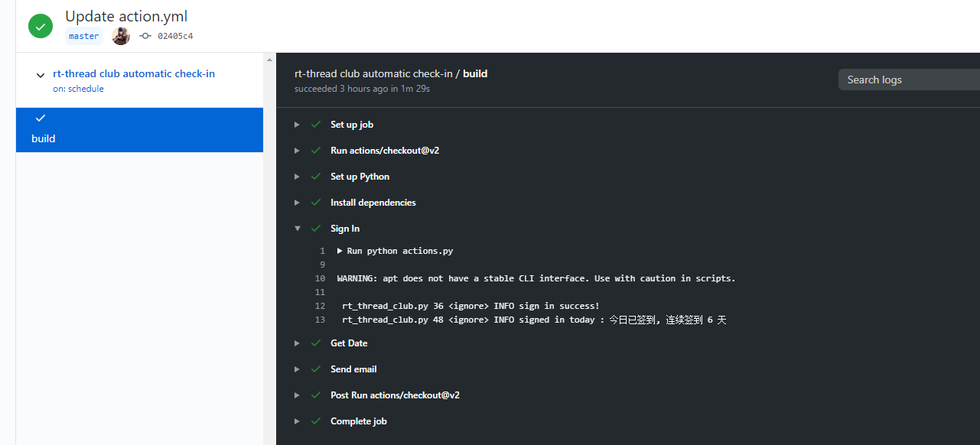Click the job header 'rt-thread club automatic check-in / build'
980x445 pixels.
pos(391,74)
